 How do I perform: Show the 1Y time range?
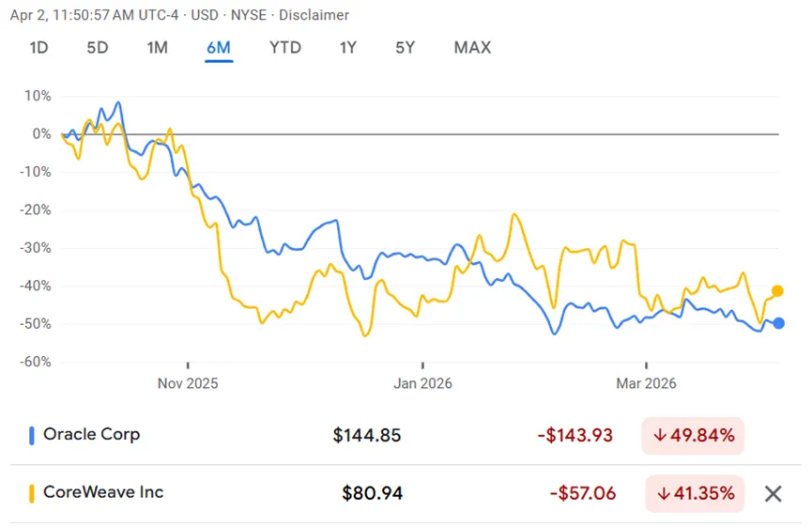[x=347, y=47]
